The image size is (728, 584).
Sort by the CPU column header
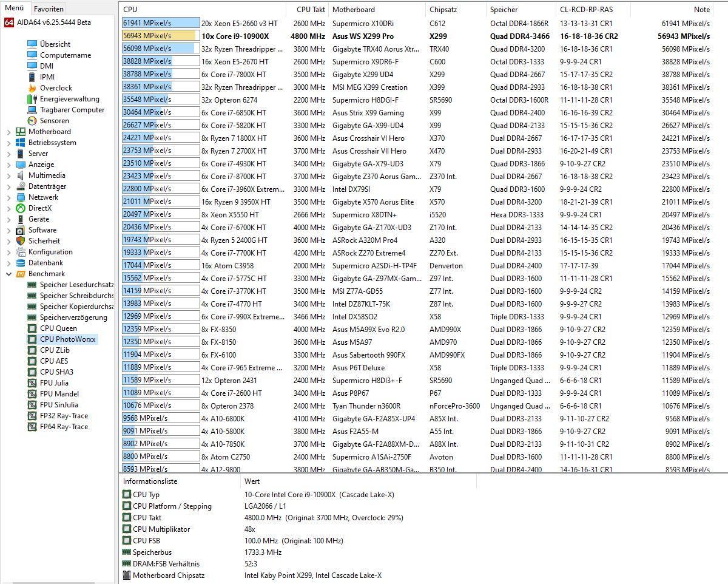203,9
